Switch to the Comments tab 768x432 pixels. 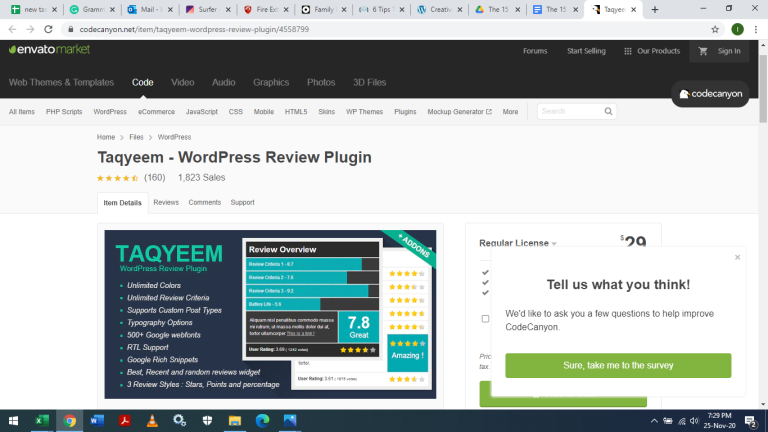(x=205, y=202)
